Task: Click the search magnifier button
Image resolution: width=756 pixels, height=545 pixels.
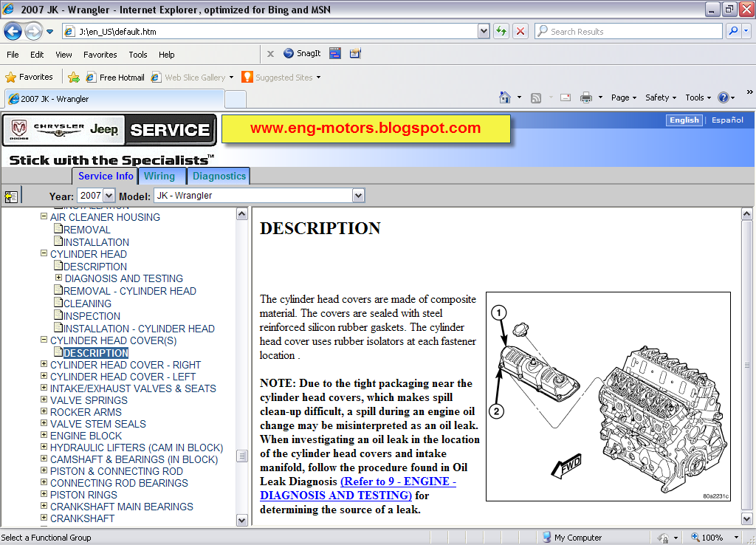Action: coord(733,31)
